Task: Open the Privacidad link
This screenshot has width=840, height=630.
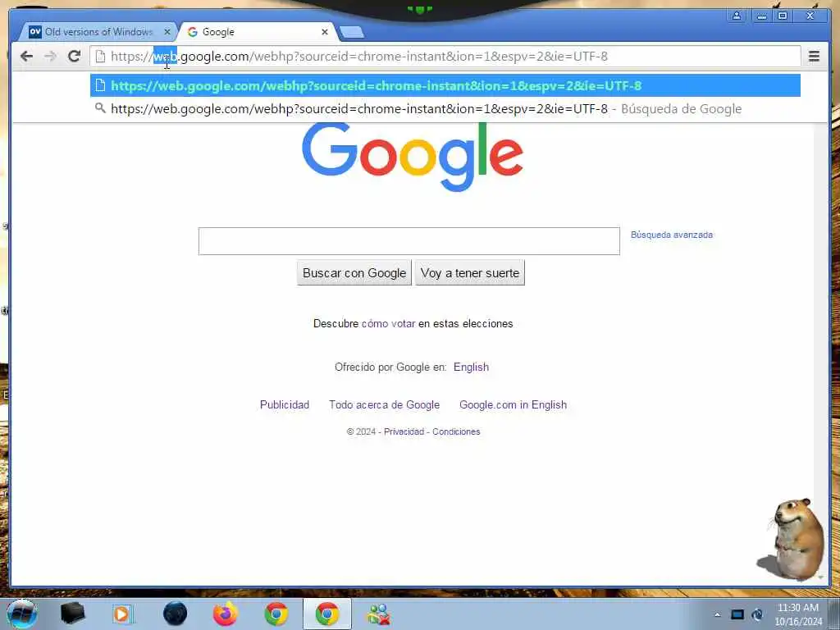Action: click(x=404, y=431)
